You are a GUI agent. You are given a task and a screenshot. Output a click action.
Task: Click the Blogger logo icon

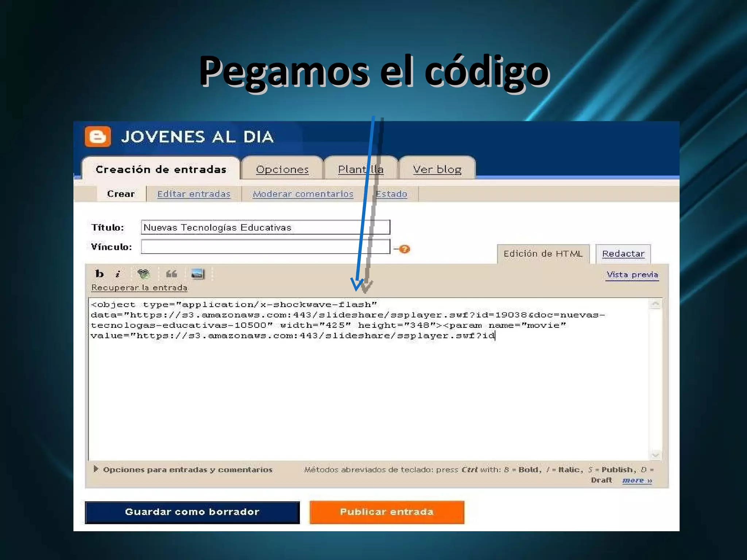tap(98, 137)
